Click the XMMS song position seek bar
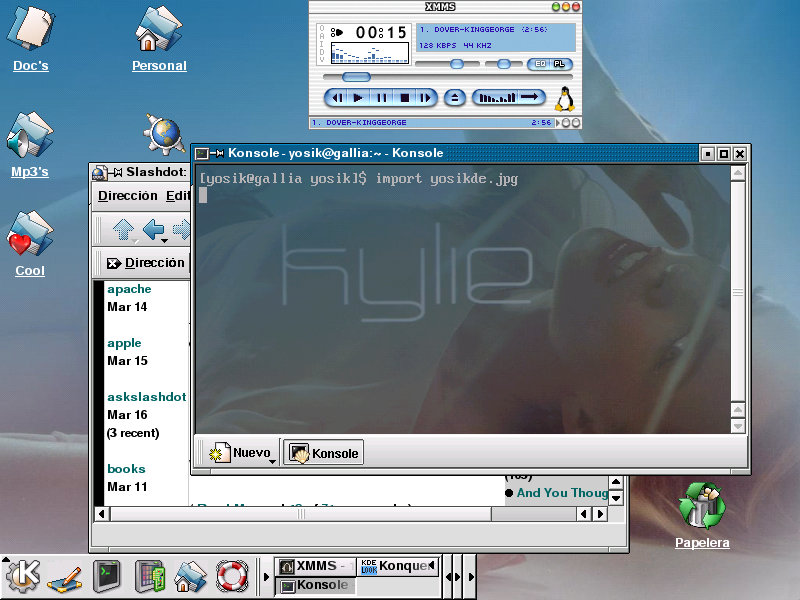 tap(448, 77)
